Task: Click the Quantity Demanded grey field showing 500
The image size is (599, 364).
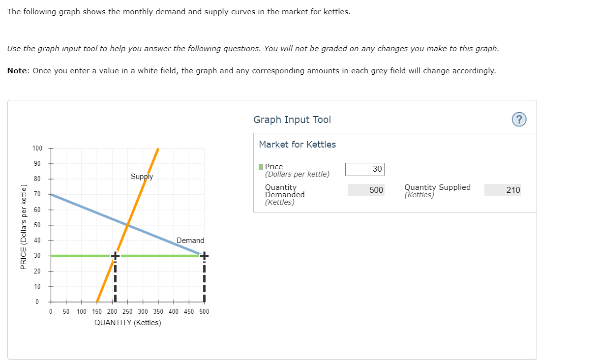Action: point(365,190)
